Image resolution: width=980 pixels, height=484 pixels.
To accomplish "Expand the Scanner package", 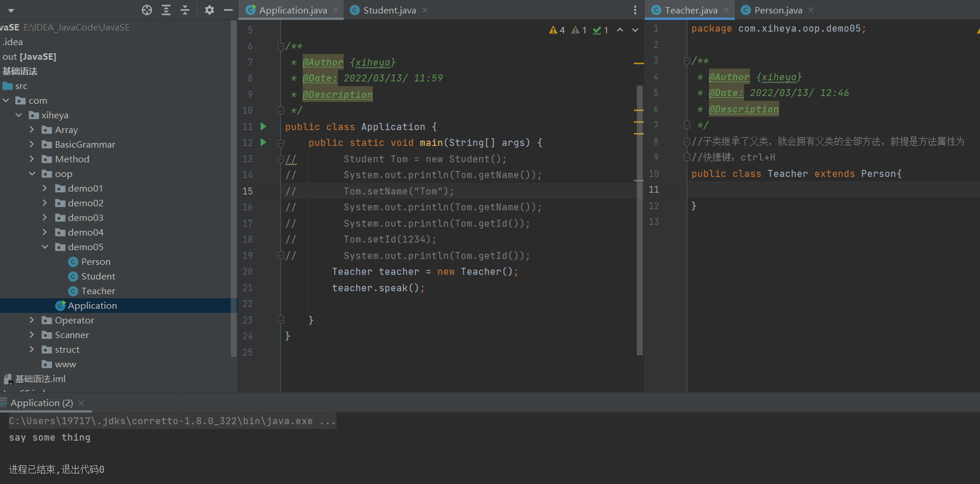I will click(x=32, y=335).
